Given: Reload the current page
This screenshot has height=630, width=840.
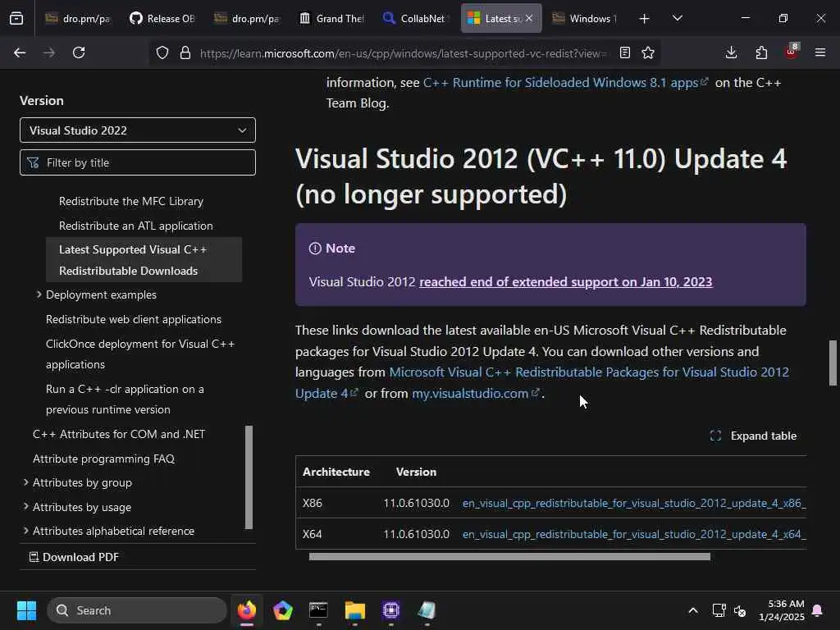Looking at the screenshot, I should click(79, 52).
